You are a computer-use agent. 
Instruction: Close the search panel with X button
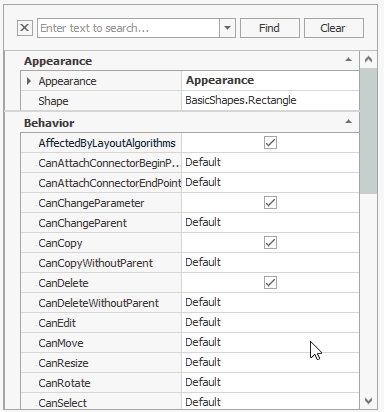click(25, 28)
